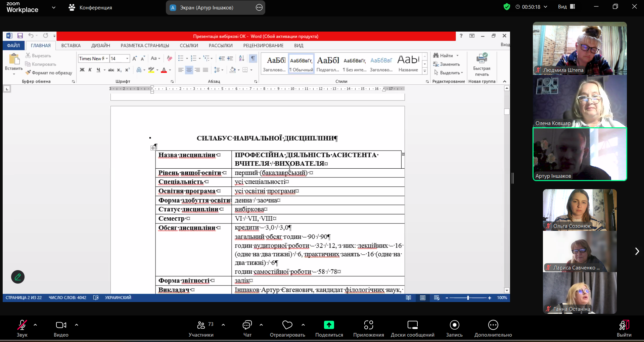This screenshot has height=342, width=644.
Task: Open the message boards (Доски сообщений)
Action: 412,325
